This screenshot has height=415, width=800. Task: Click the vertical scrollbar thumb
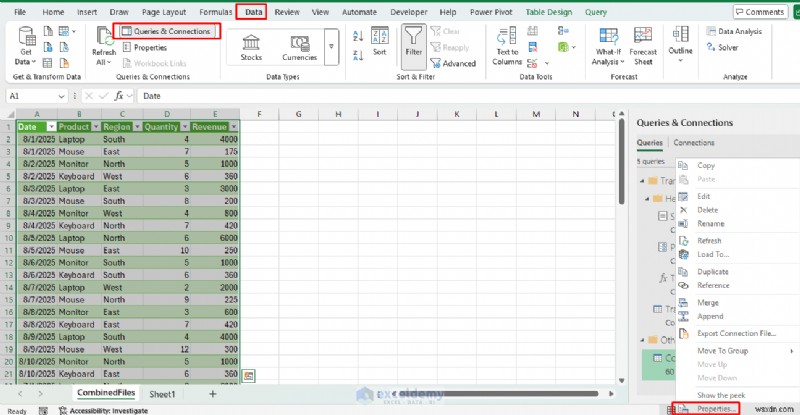pos(621,161)
